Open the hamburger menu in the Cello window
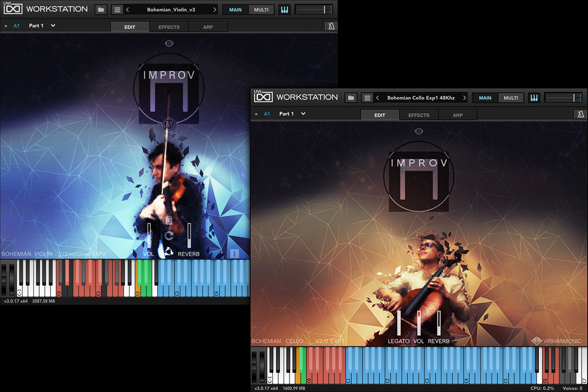This screenshot has width=588, height=392. click(367, 98)
